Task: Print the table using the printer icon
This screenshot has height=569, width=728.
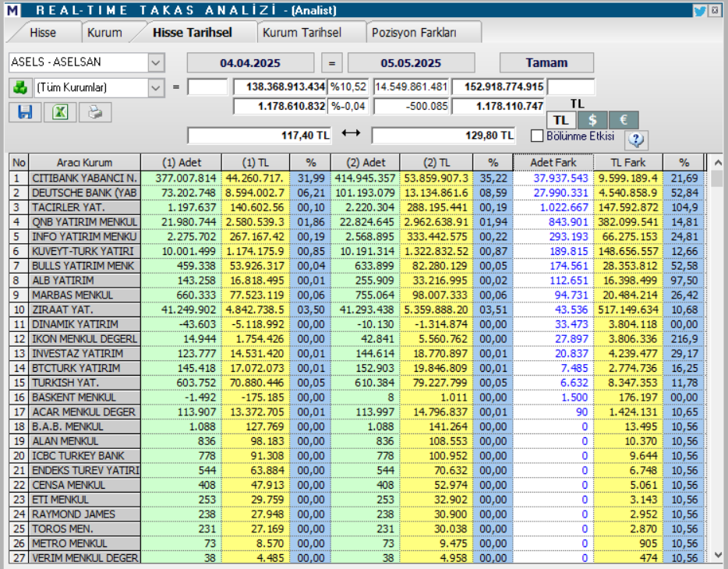Action: [x=95, y=112]
